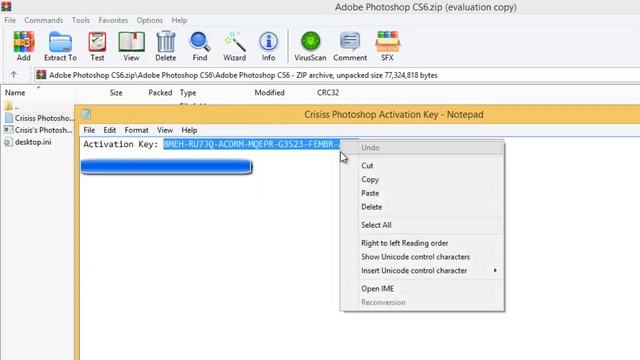640x360 pixels.
Task: Sort by Modified column header
Action: (x=269, y=93)
